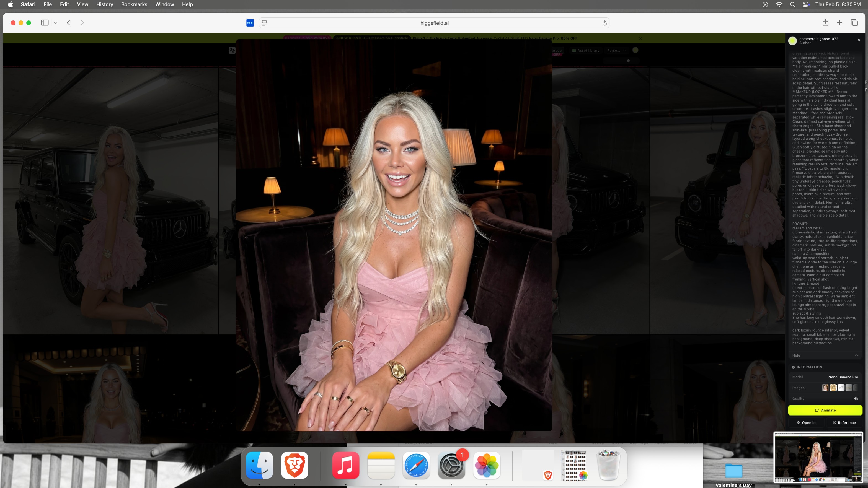Viewport: 868px width, 488px height.
Task: Open Control Center in menu bar
Action: [x=806, y=4]
